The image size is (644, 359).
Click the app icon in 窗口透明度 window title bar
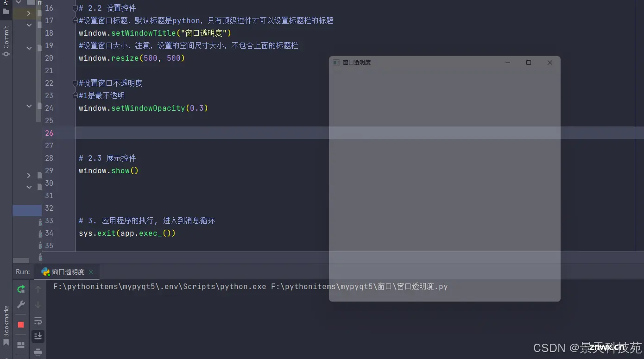click(336, 63)
